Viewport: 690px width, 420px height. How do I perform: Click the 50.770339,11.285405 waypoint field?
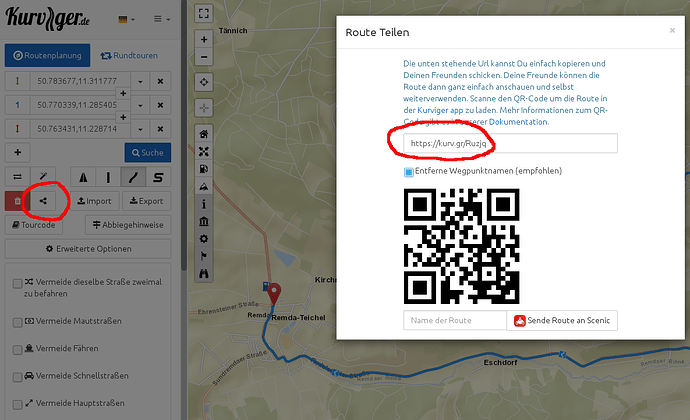[x=80, y=105]
